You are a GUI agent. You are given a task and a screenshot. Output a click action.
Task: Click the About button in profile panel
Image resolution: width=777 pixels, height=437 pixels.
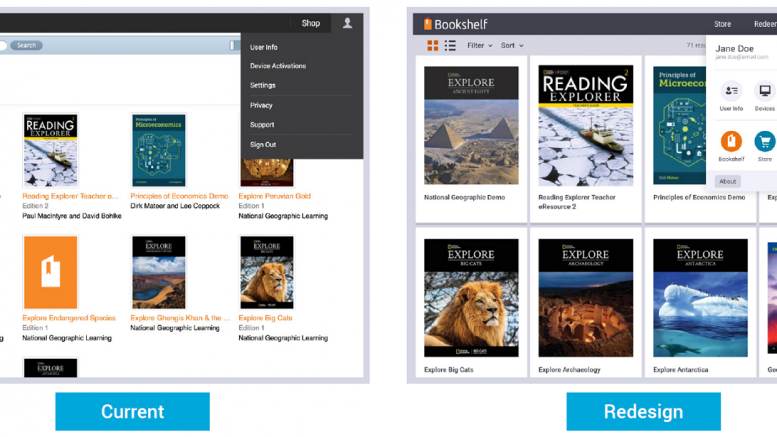727,181
